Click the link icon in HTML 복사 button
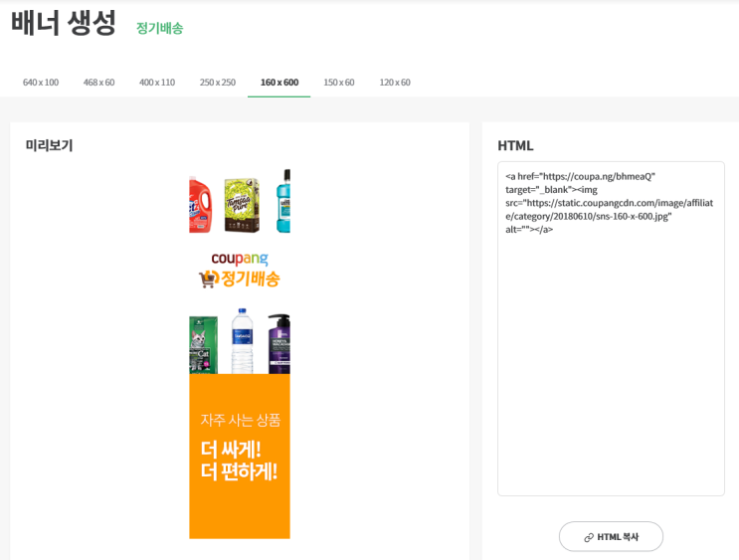 [x=589, y=537]
